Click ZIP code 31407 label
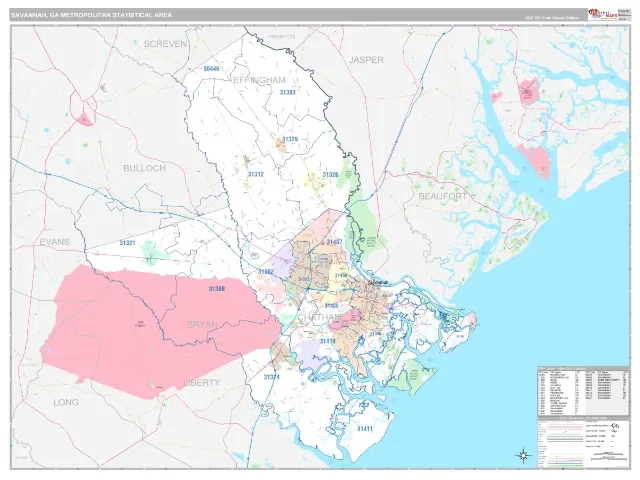This screenshot has height=480, width=640. click(x=334, y=242)
